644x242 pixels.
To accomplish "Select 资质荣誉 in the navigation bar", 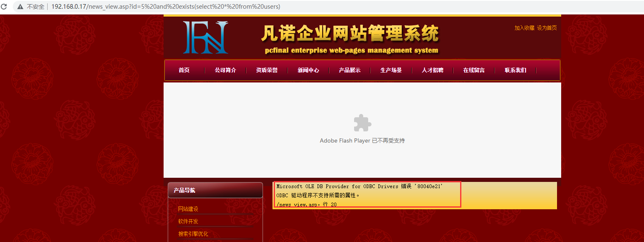I will point(267,70).
